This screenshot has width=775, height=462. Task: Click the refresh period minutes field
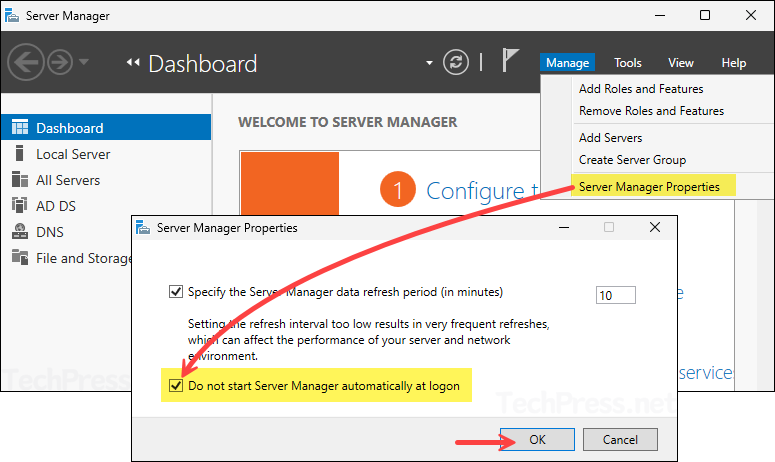pyautogui.click(x=615, y=295)
